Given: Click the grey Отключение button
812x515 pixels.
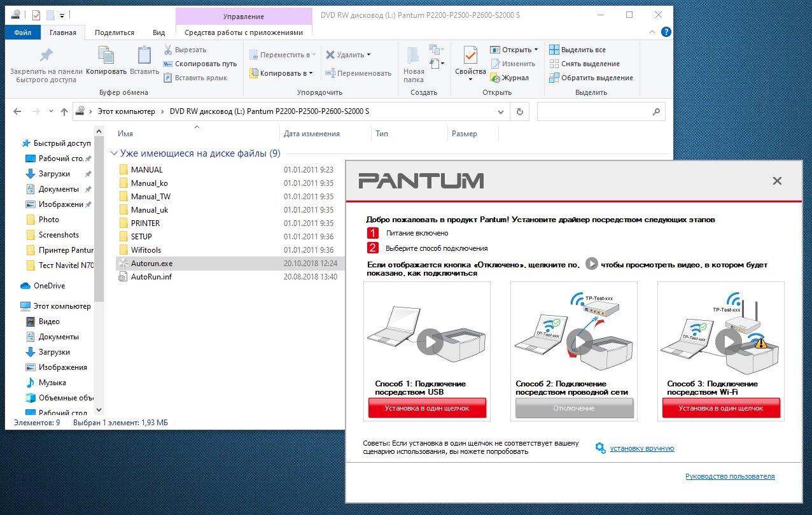Looking at the screenshot, I should (x=574, y=408).
